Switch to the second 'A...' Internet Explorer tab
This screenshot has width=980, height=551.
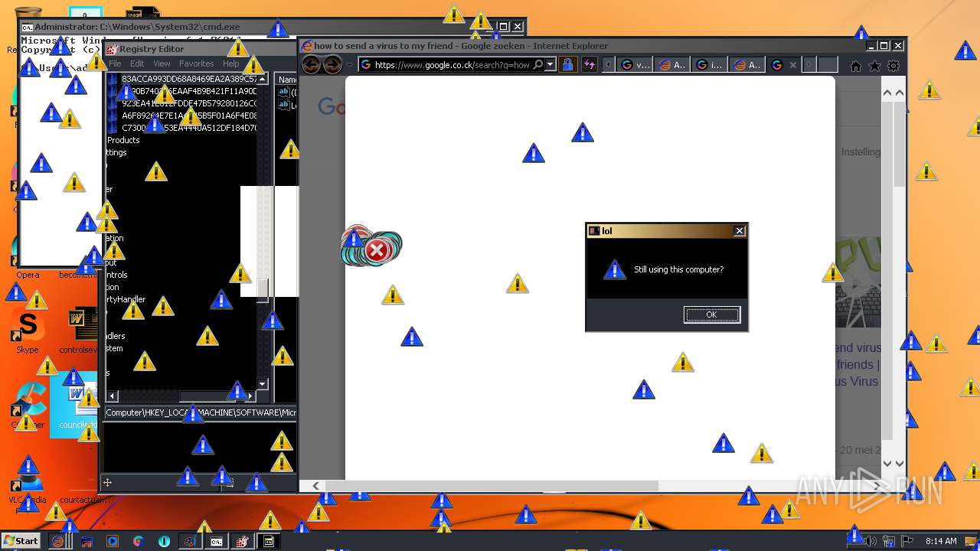coord(747,65)
